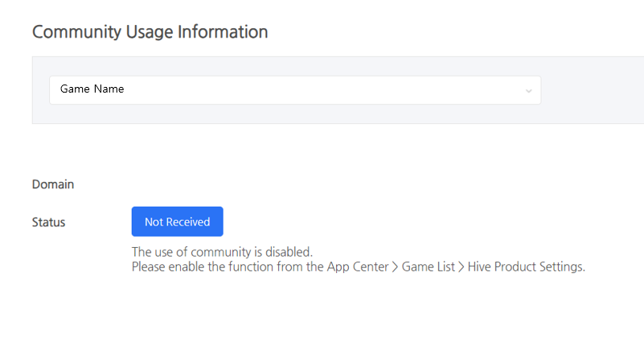Click the 'Game List' text in the instructions
Image resolution: width=644 pixels, height=351 pixels.
point(429,266)
